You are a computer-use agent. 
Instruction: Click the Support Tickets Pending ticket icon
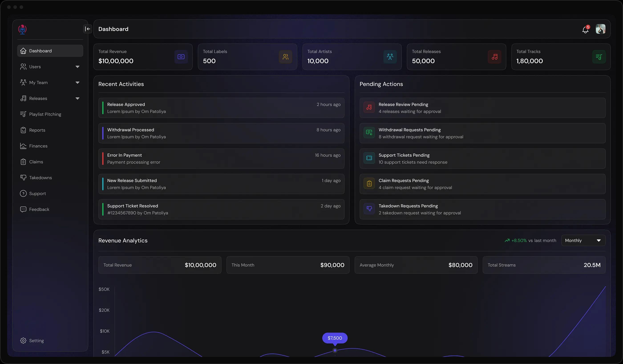(369, 158)
